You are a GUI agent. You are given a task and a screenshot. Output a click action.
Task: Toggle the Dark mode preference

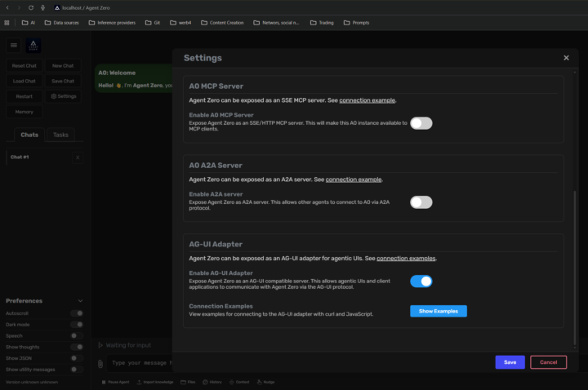click(77, 325)
